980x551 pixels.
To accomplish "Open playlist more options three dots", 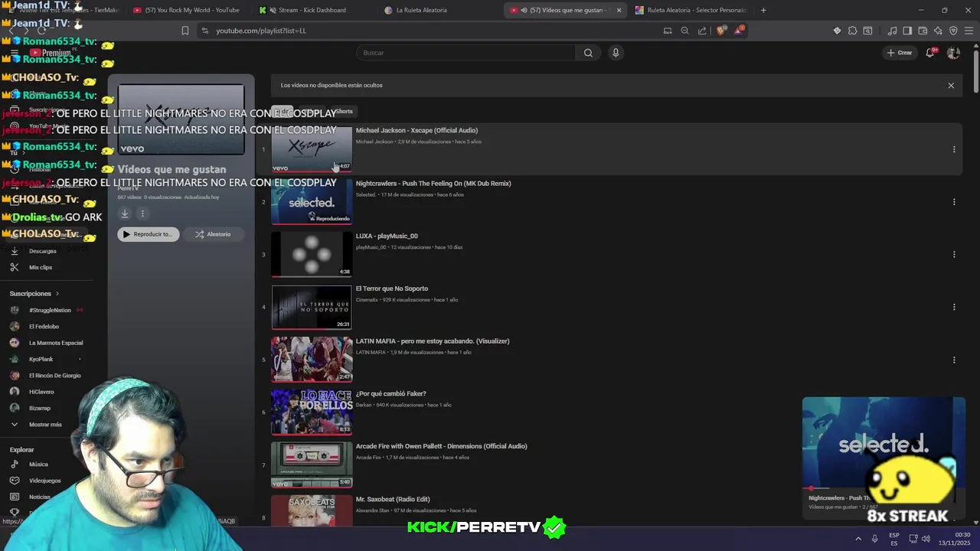I will tap(142, 214).
